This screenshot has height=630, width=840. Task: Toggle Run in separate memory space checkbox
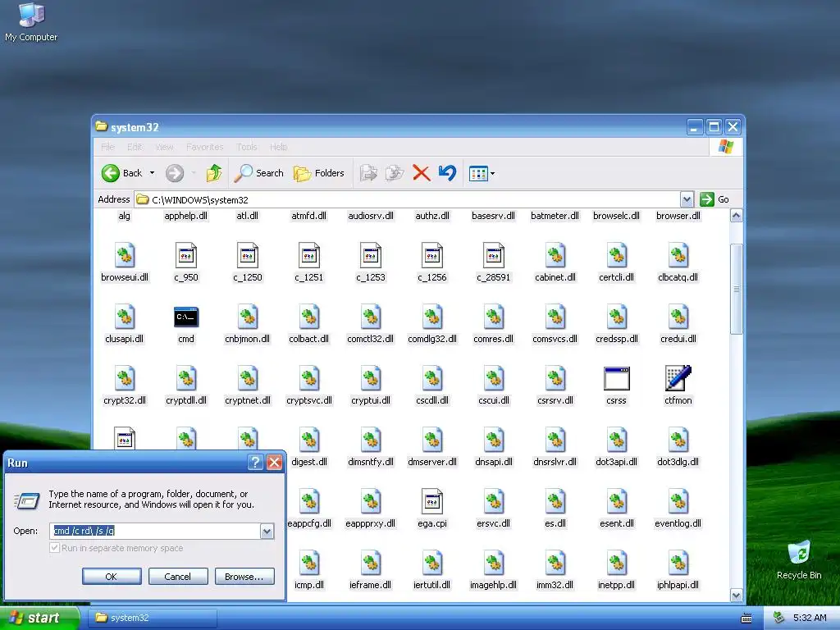coord(54,548)
